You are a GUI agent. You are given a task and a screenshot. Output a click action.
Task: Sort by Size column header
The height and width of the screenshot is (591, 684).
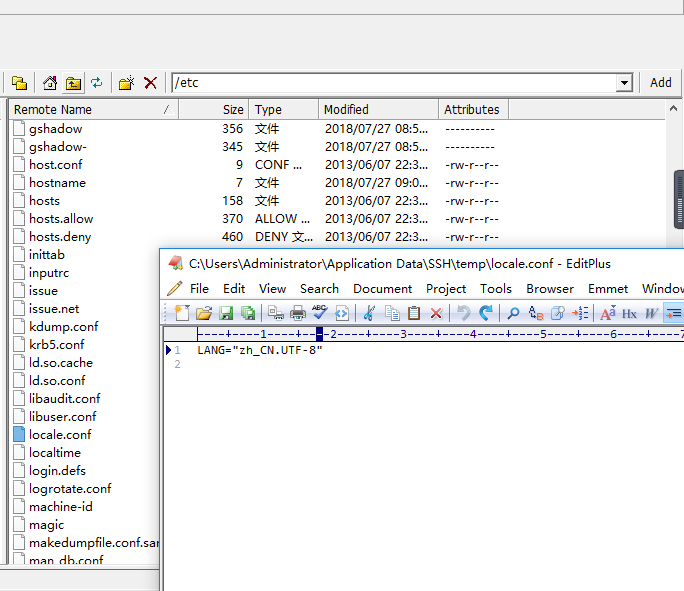click(213, 109)
